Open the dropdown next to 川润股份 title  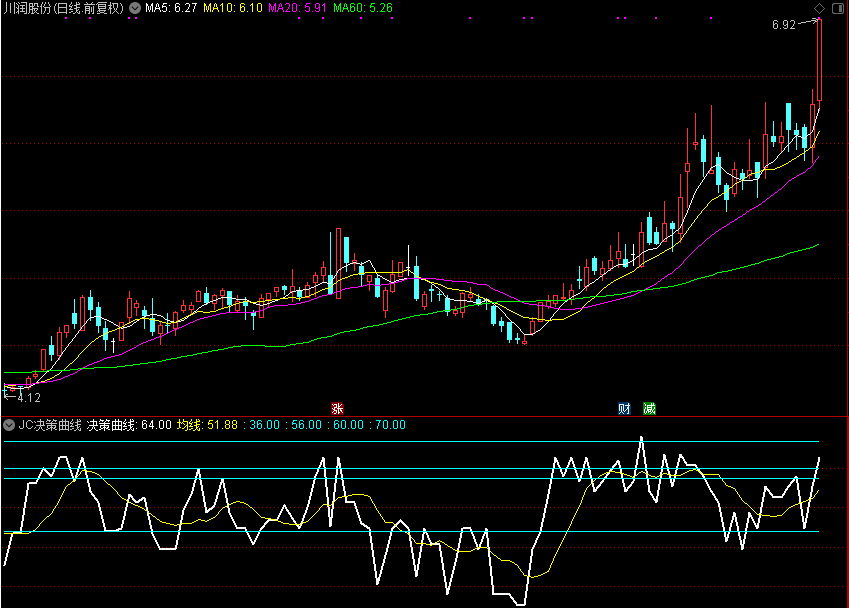135,8
